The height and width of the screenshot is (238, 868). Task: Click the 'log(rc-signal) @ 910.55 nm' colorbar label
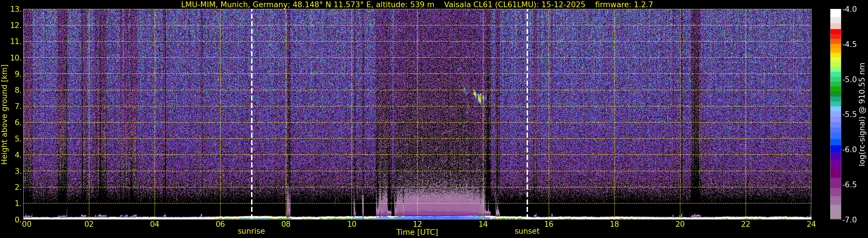[x=862, y=114]
